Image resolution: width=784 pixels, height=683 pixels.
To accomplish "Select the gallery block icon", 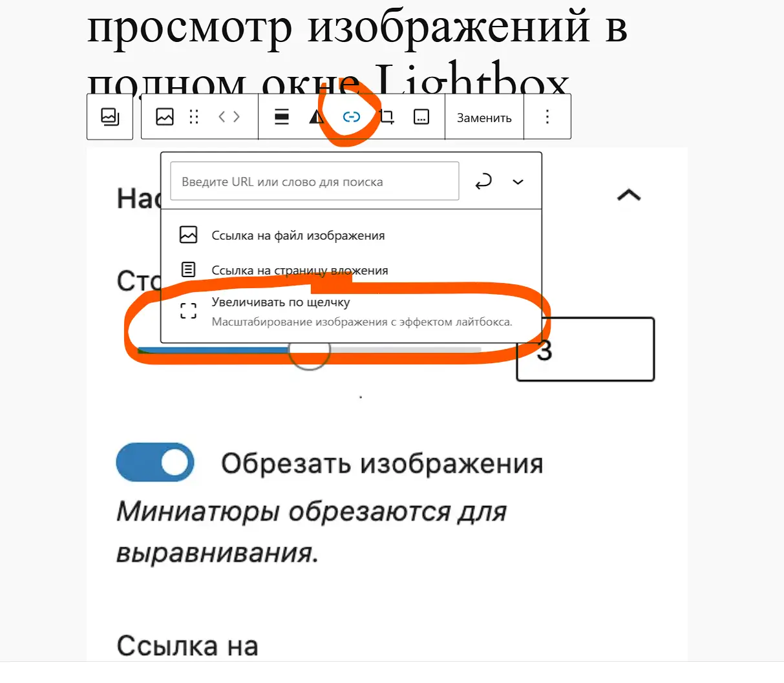I will click(110, 116).
